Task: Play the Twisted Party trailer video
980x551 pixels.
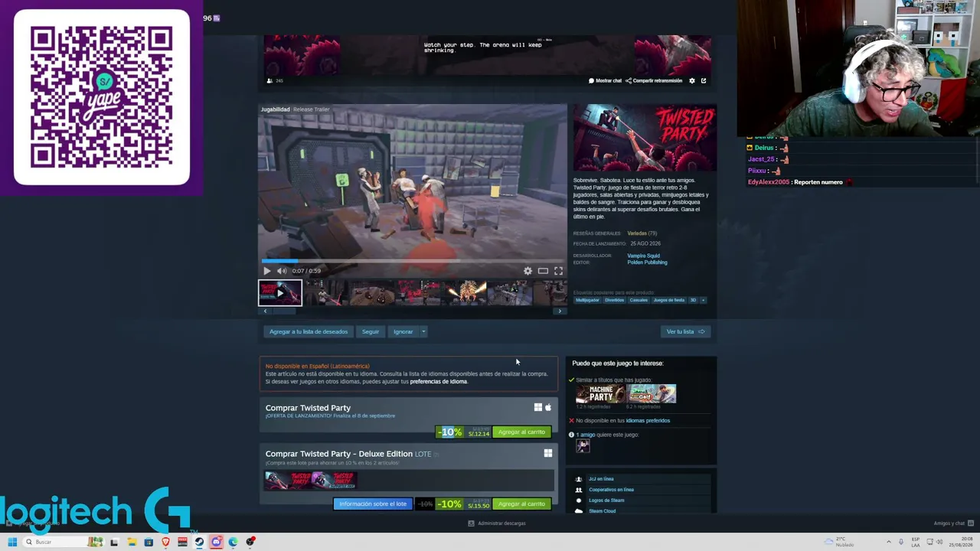Action: (266, 271)
